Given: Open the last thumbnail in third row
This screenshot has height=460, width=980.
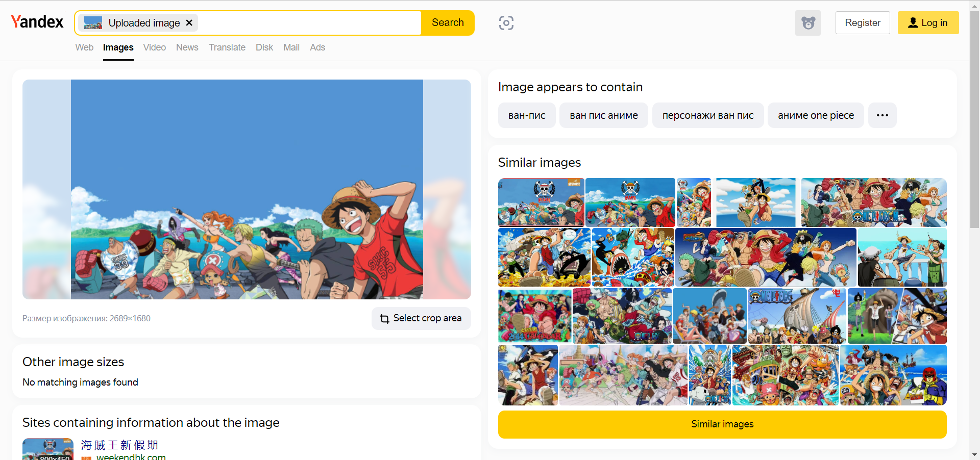Looking at the screenshot, I should 897,316.
